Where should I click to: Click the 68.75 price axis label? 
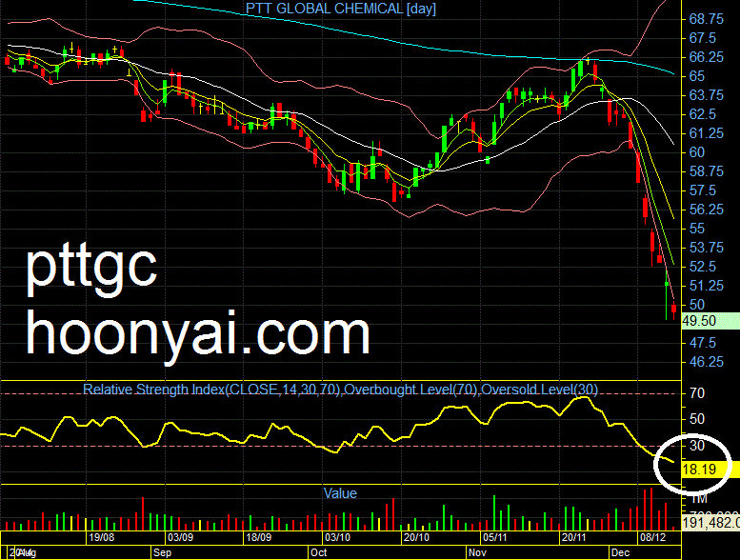tap(706, 19)
